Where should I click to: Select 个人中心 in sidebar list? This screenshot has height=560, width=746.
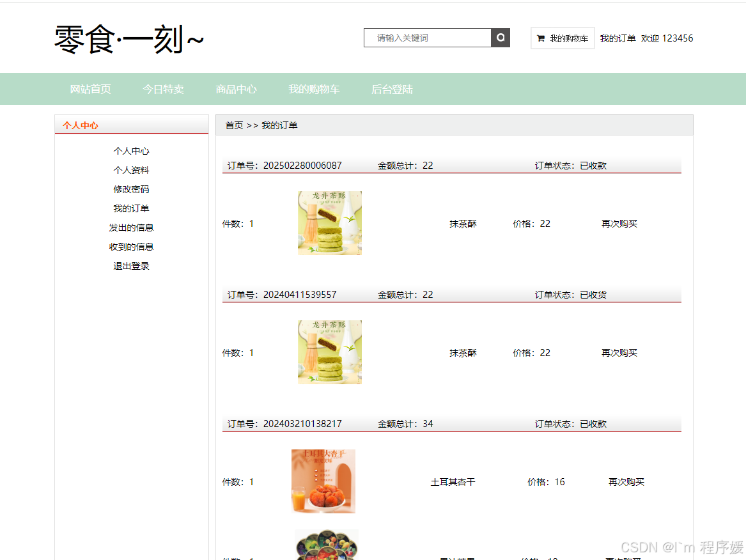tap(131, 151)
